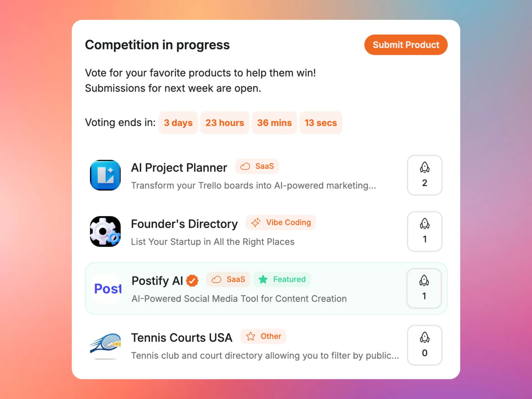Click the orange verified checkmark badge
This screenshot has height=399, width=532.
click(x=192, y=281)
